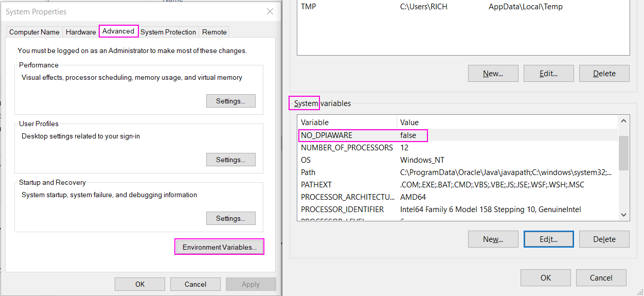Open User Profiles Settings button

click(x=230, y=160)
